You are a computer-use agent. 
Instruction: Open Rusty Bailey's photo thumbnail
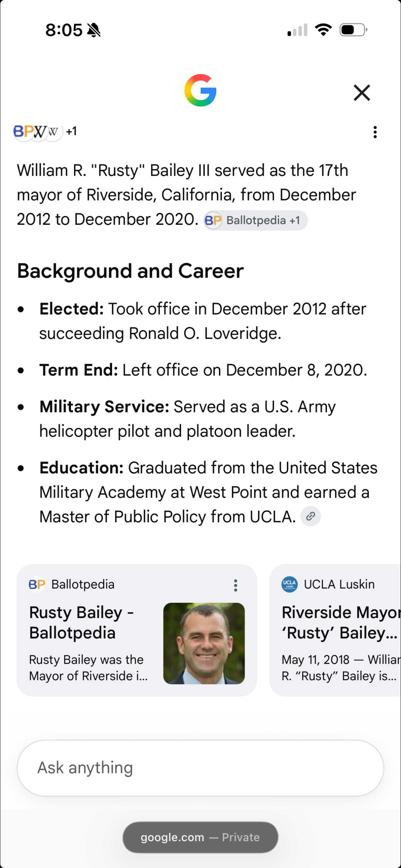(x=204, y=643)
